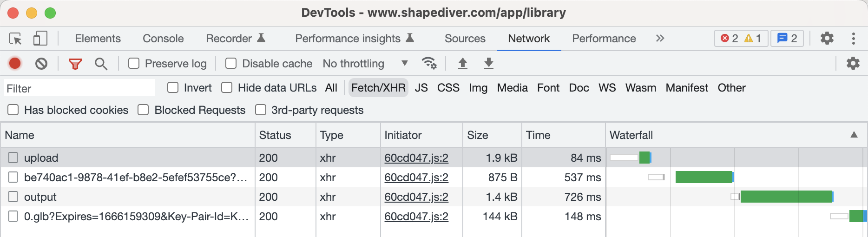
Task: Export HAR file with download arrow
Action: 488,63
